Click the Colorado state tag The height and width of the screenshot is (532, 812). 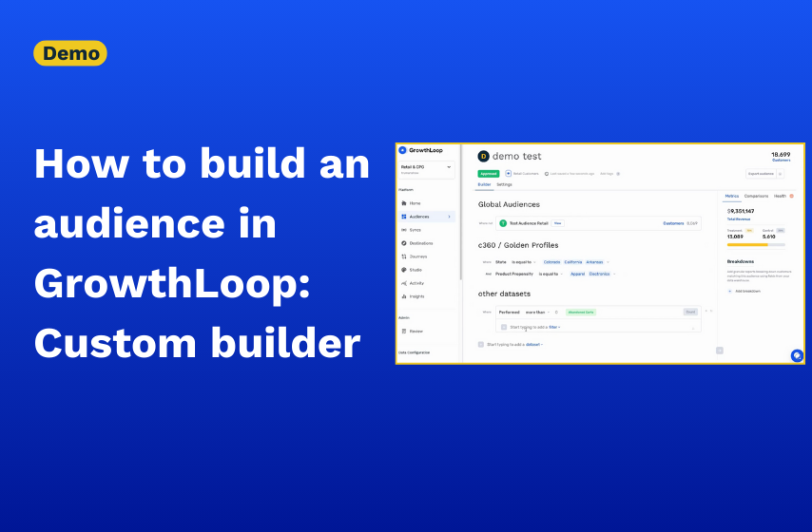(x=551, y=262)
